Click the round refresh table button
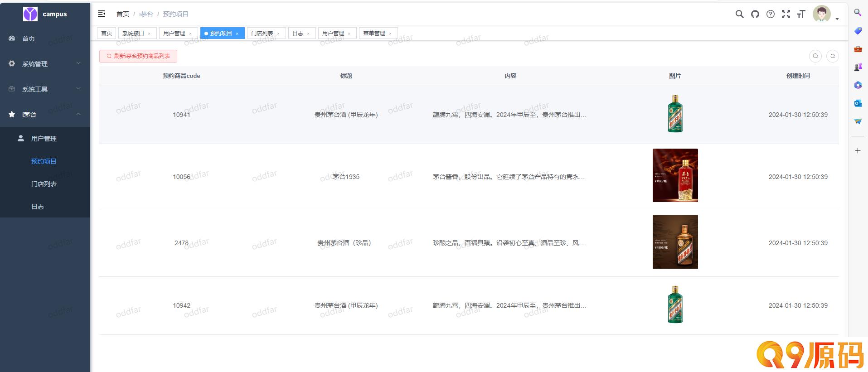This screenshot has height=372, width=868. (x=832, y=56)
